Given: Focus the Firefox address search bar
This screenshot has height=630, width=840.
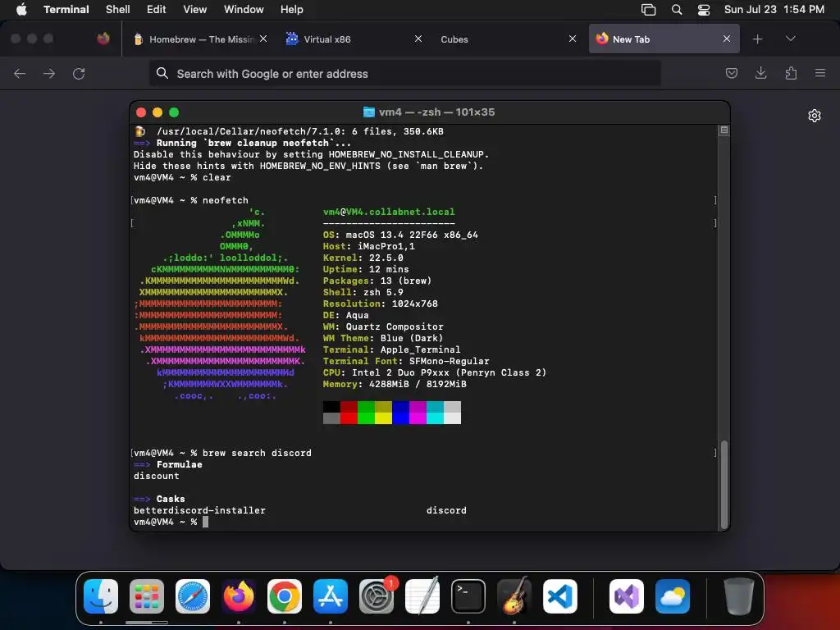Looking at the screenshot, I should point(405,73).
